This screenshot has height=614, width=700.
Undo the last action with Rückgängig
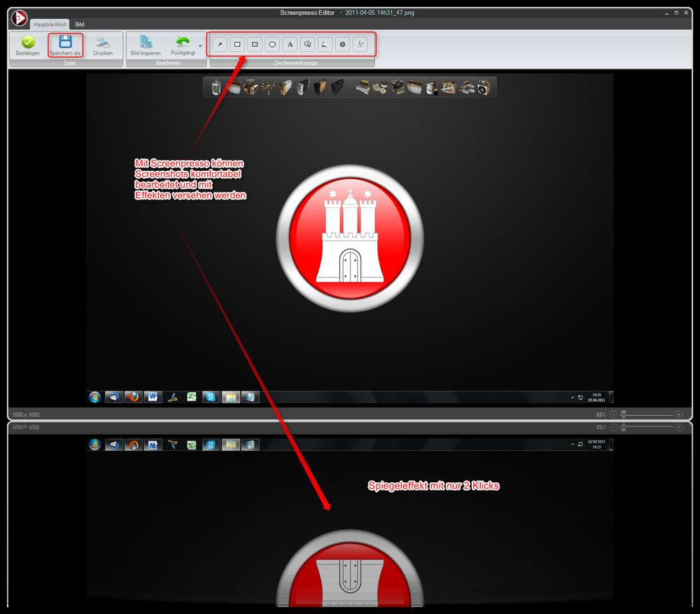coord(183,46)
